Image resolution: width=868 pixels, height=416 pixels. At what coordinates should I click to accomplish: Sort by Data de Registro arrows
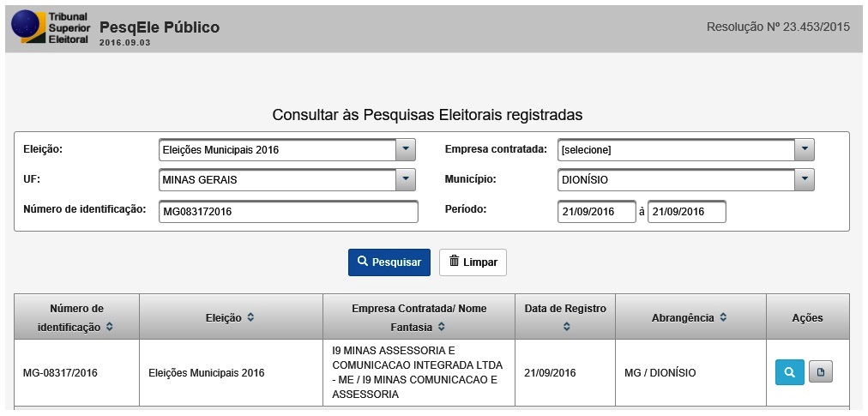coord(566,328)
